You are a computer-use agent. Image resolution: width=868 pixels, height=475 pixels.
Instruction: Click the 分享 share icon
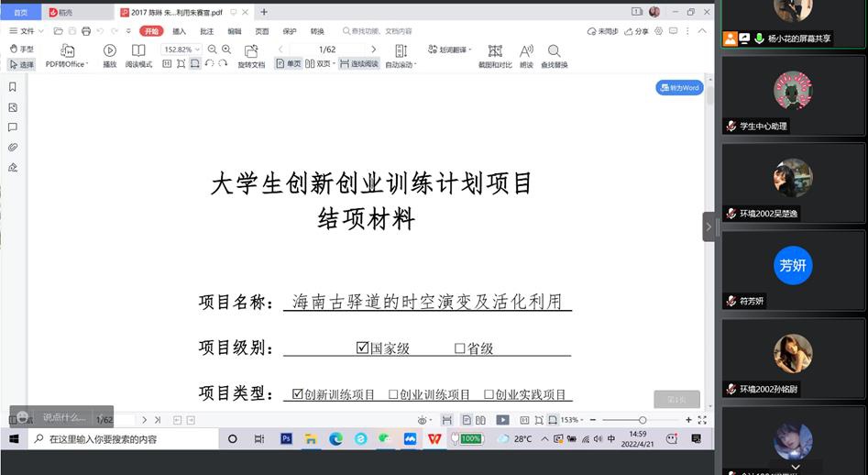coord(636,31)
